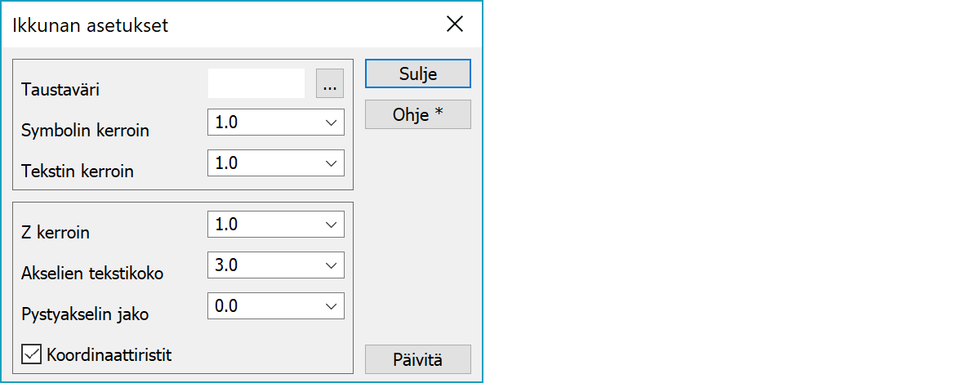The image size is (980, 383).
Task: Open the Akselien tekstikoko dropdown arrow
Action: coord(331,265)
